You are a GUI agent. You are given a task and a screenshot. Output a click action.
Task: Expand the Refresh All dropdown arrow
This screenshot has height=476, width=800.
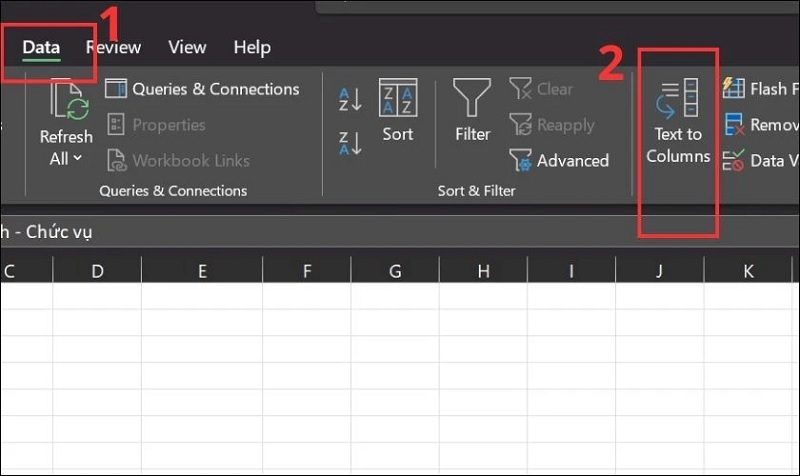click(x=77, y=159)
